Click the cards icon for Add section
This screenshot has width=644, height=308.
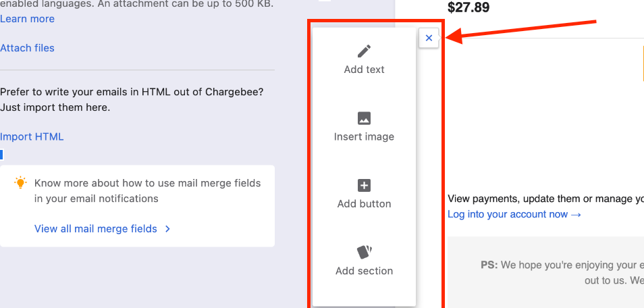[x=364, y=252]
